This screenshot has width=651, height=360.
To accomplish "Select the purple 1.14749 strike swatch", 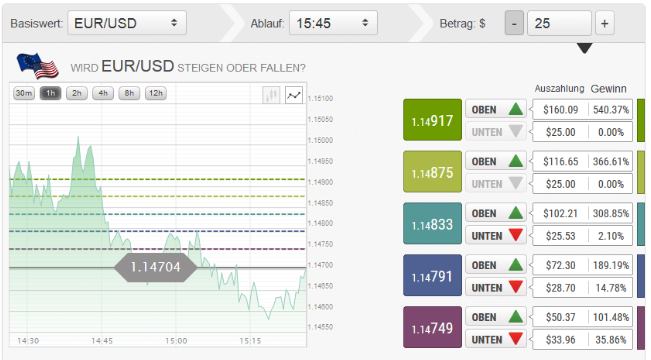I will coord(432,327).
